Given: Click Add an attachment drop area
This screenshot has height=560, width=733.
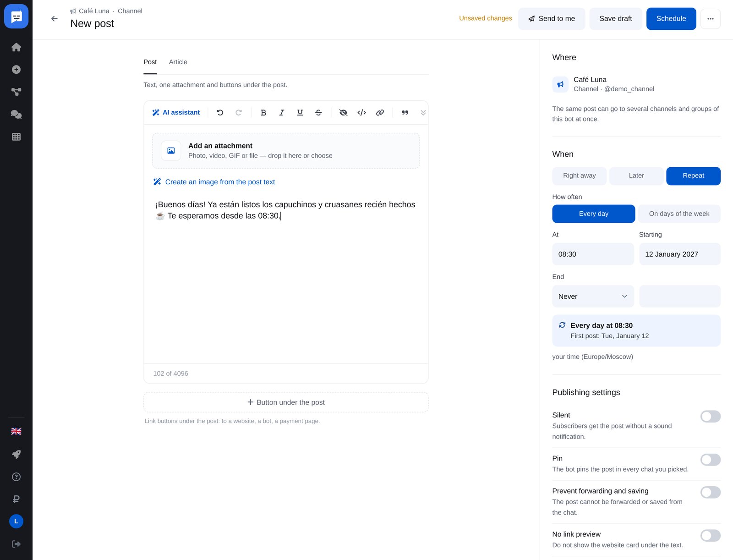Looking at the screenshot, I should point(286,151).
